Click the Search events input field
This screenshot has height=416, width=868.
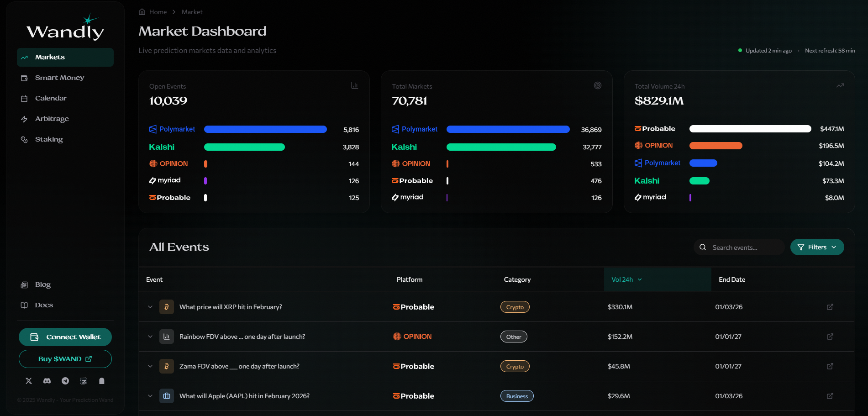(x=744, y=247)
